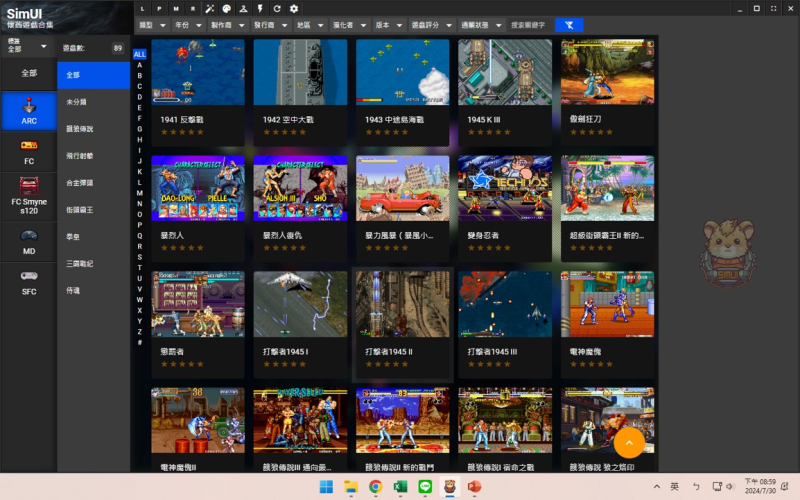Expand the 年份 filter dropdown
800x500 pixels.
point(188,25)
